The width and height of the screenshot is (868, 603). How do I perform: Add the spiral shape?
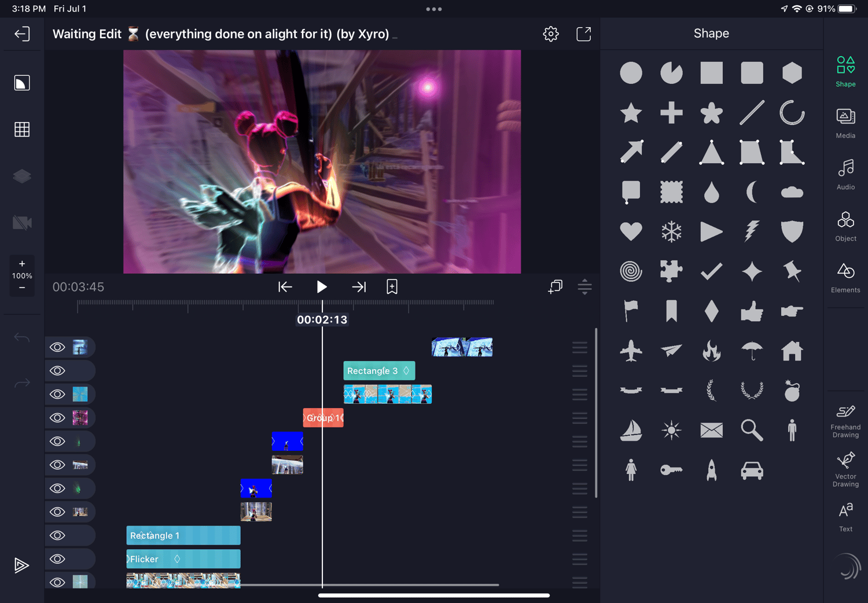tap(631, 271)
